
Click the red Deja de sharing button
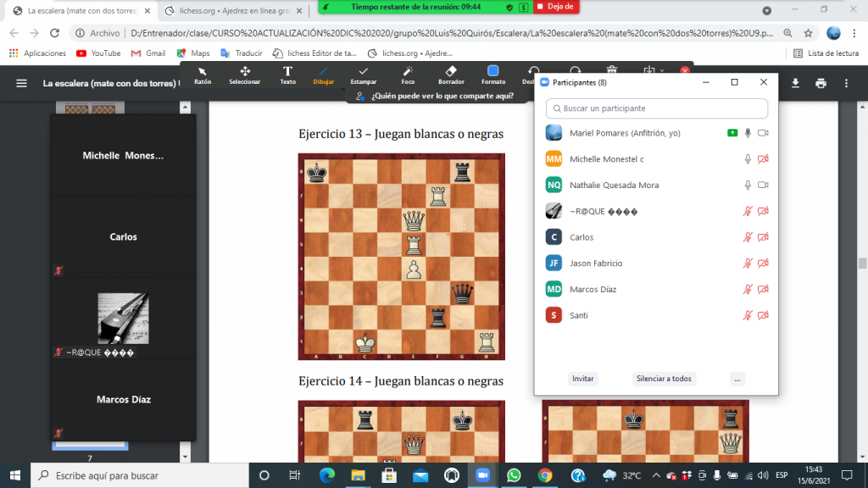point(556,7)
